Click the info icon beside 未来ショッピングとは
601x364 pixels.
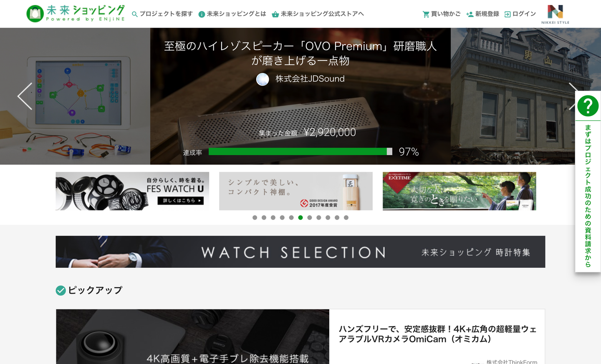[202, 14]
